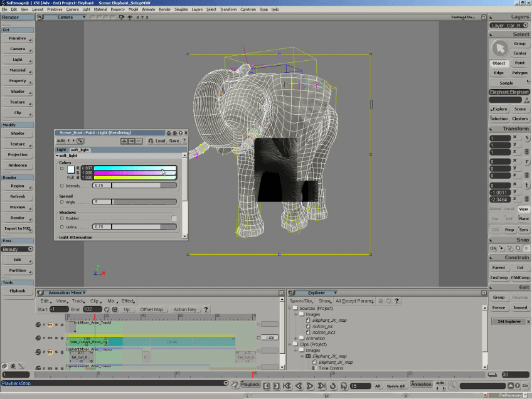Screen dimensions: 532x399
Task: Click the Explorer panel help icon
Action: coord(396,301)
